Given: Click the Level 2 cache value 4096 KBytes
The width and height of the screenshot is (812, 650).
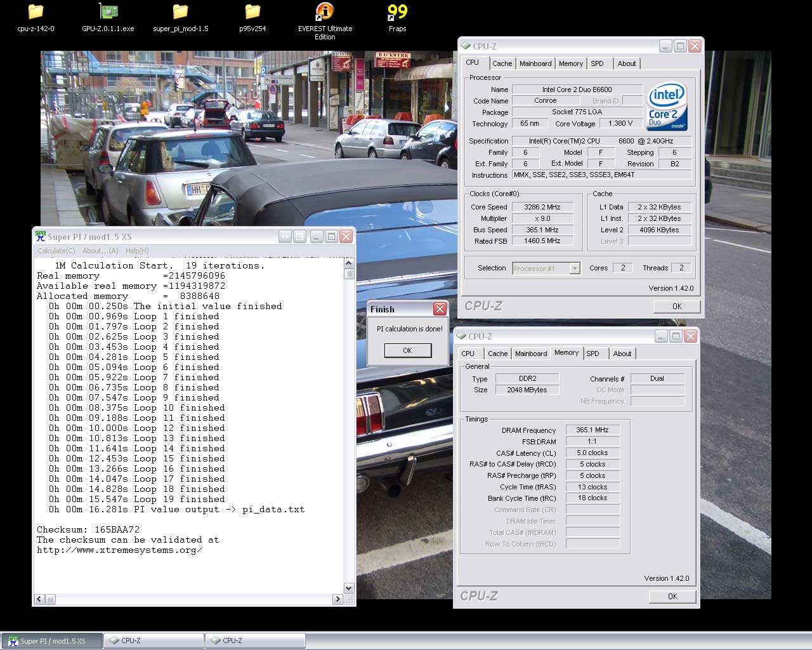Looking at the screenshot, I should (x=659, y=230).
